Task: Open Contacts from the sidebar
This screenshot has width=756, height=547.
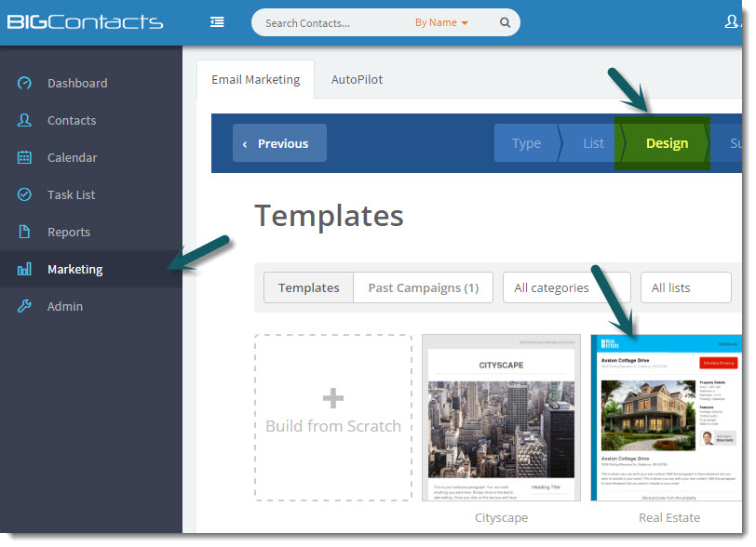Action: pyautogui.click(x=91, y=120)
